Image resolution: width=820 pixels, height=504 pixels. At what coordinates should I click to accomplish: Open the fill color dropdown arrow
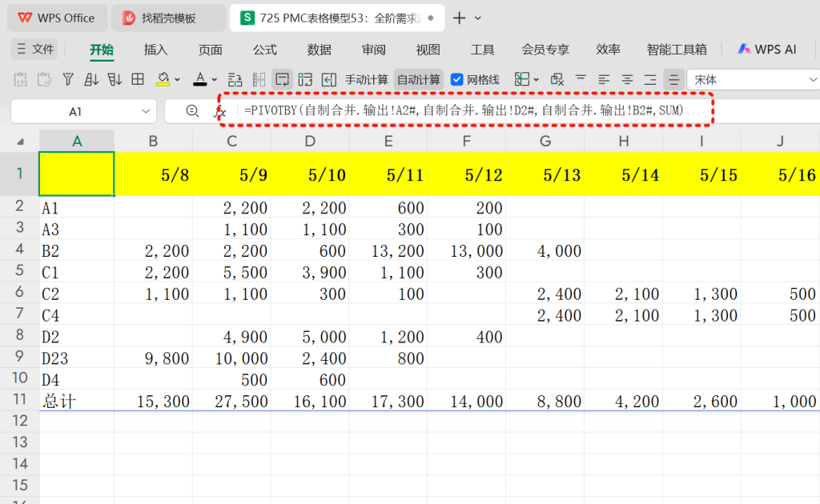pyautogui.click(x=177, y=80)
